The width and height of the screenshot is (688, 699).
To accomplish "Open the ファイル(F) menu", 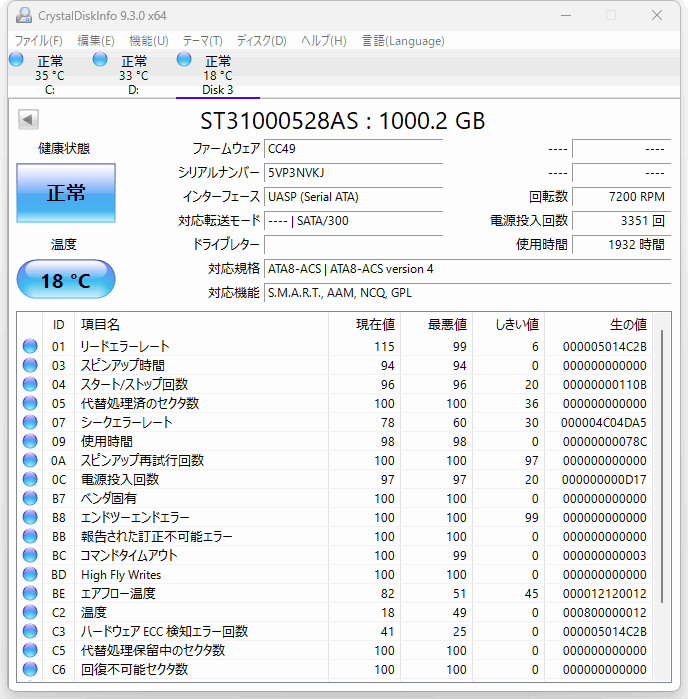I will [38, 41].
